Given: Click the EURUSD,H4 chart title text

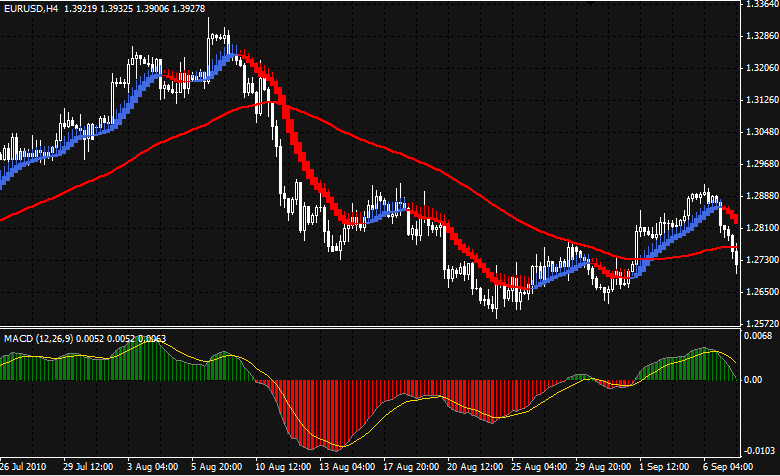Looking at the screenshot, I should tap(31, 8).
